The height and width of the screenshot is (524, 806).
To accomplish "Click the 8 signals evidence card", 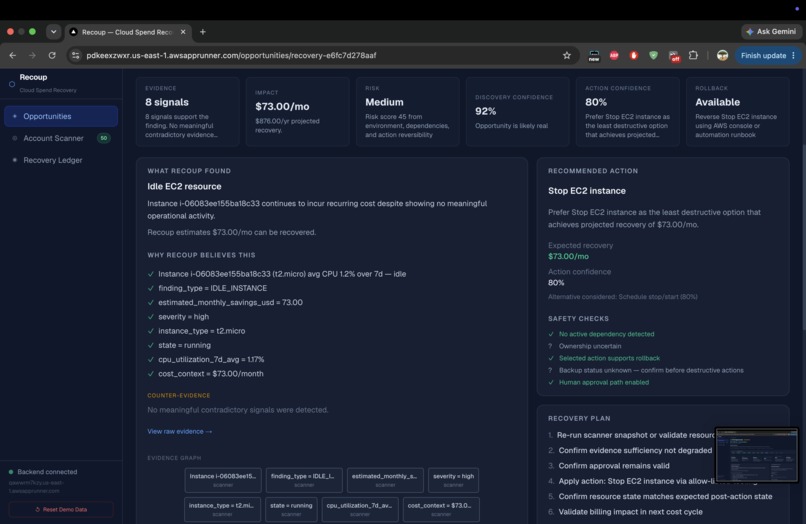I will tap(188, 112).
